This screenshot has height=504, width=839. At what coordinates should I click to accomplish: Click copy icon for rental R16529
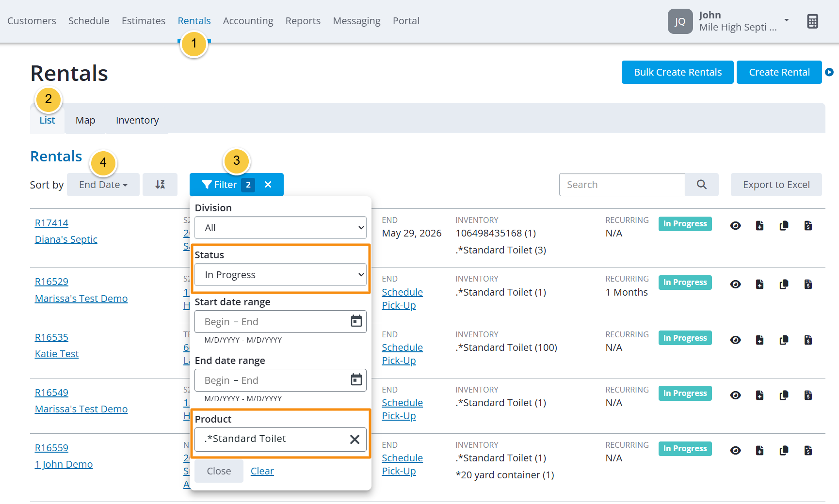click(x=784, y=284)
